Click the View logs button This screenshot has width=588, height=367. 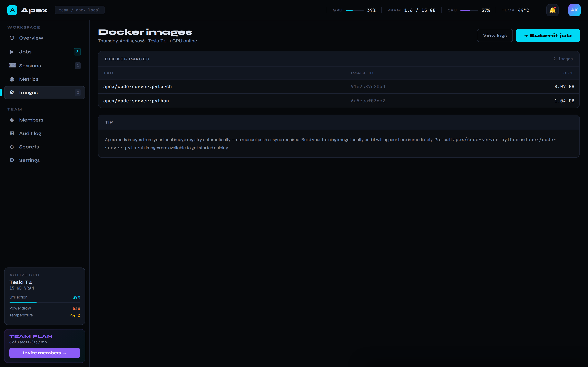pos(495,35)
